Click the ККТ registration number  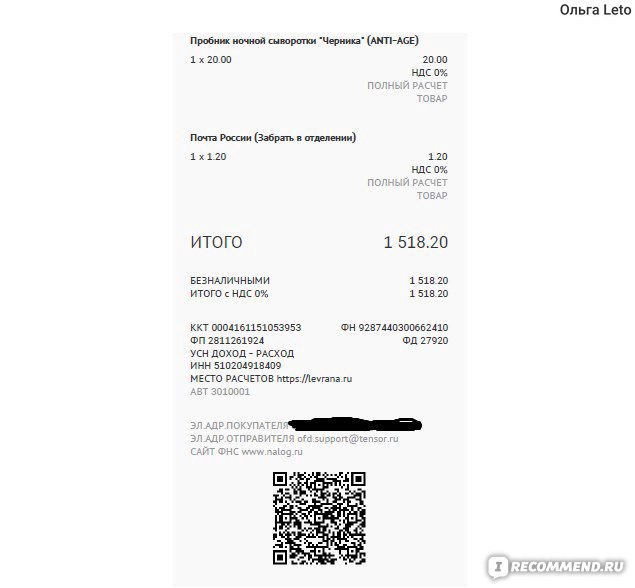click(x=246, y=328)
